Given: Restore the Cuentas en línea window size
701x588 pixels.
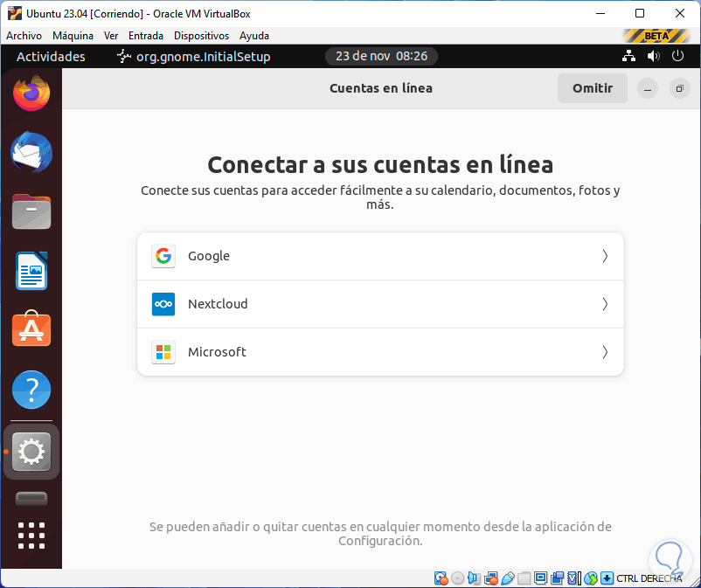Looking at the screenshot, I should 679,88.
